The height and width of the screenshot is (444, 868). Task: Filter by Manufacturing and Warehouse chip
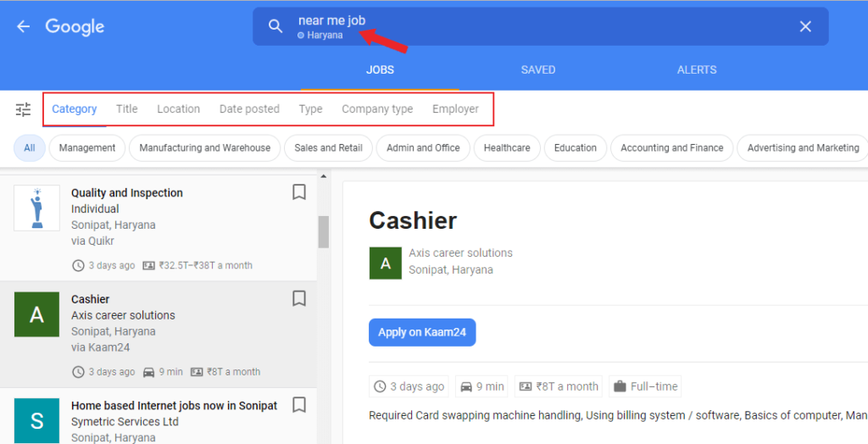pyautogui.click(x=205, y=147)
